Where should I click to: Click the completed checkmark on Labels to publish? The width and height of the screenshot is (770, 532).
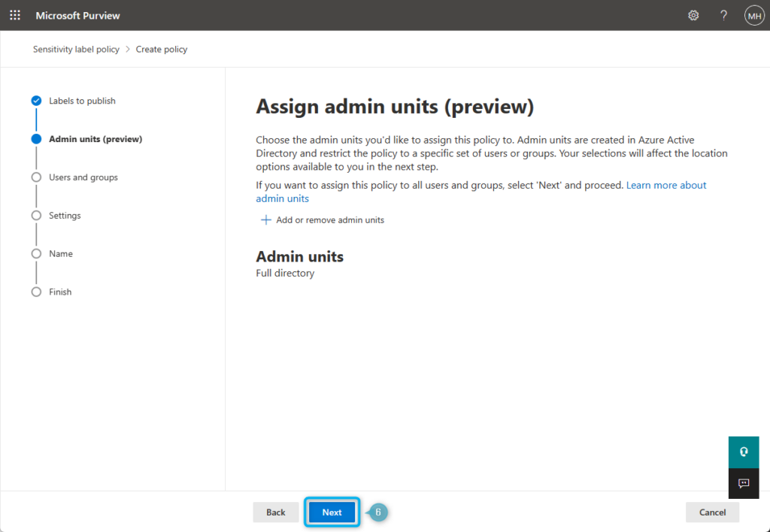35,100
